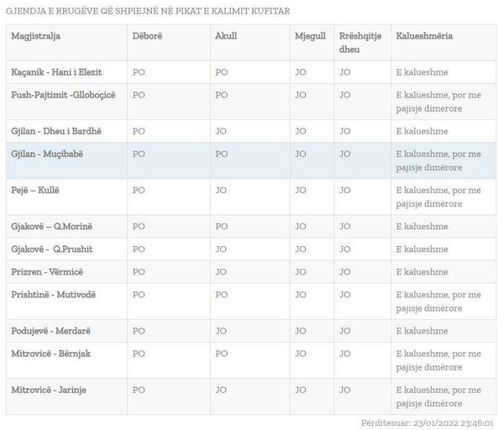
Task: Click the Kaçanik - Hani i Elezit row
Action: (251, 72)
